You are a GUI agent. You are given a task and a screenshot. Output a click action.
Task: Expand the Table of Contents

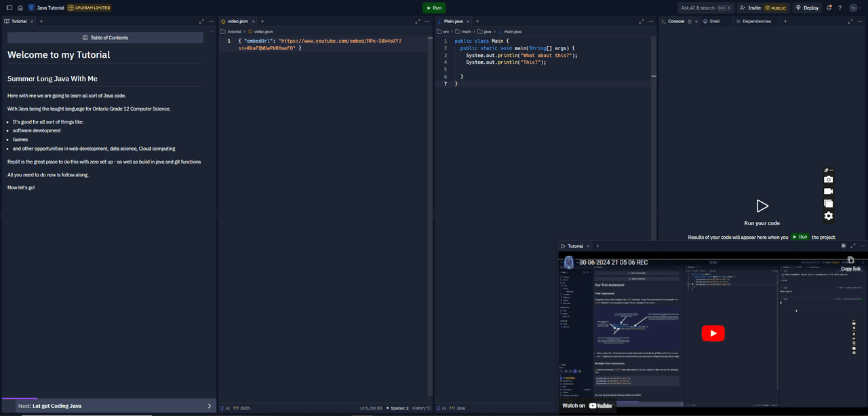(x=105, y=38)
